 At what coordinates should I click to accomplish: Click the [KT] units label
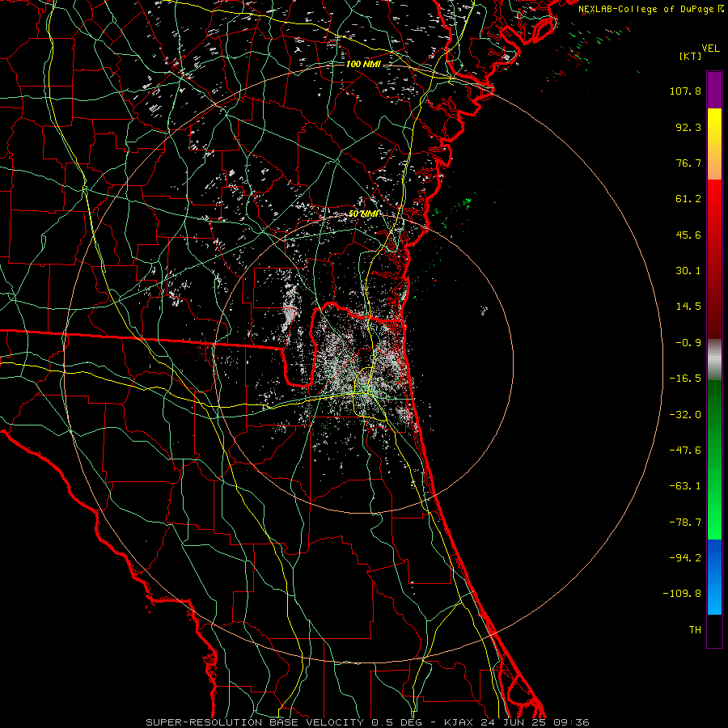690,56
